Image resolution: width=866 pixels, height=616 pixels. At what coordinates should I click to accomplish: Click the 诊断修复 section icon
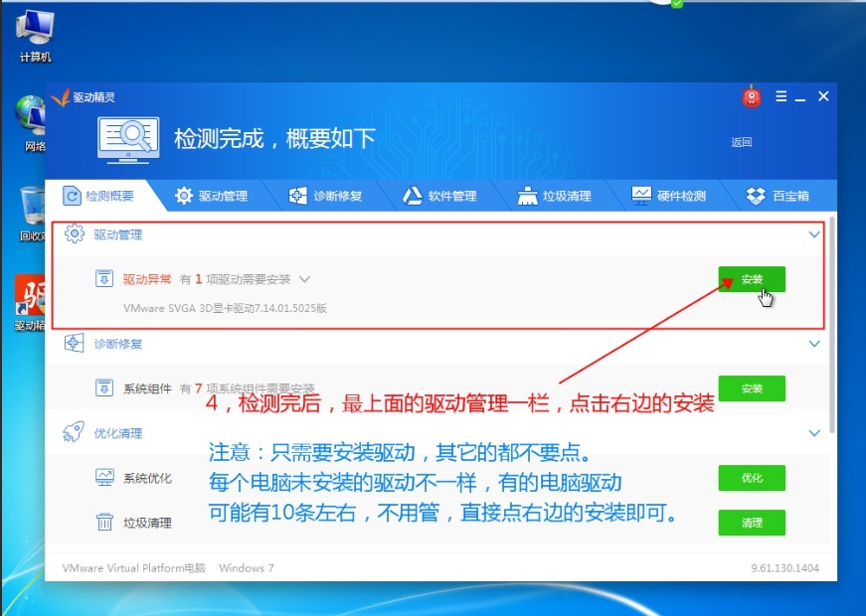(74, 343)
